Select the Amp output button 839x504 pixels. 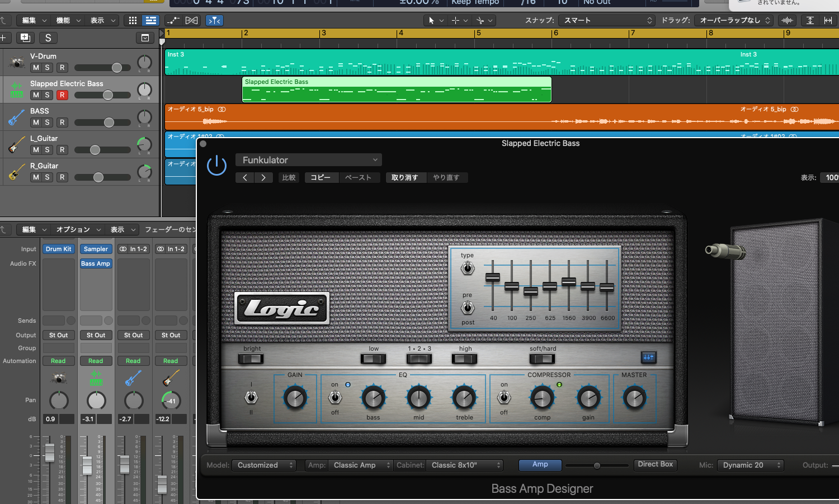(x=540, y=464)
